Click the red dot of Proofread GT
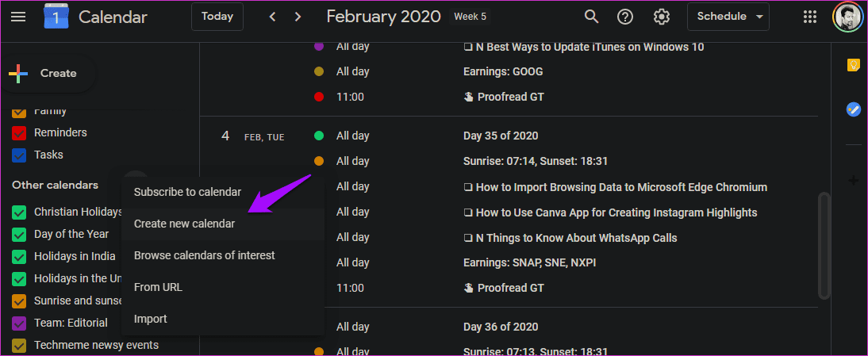The width and height of the screenshot is (868, 356). (x=319, y=98)
